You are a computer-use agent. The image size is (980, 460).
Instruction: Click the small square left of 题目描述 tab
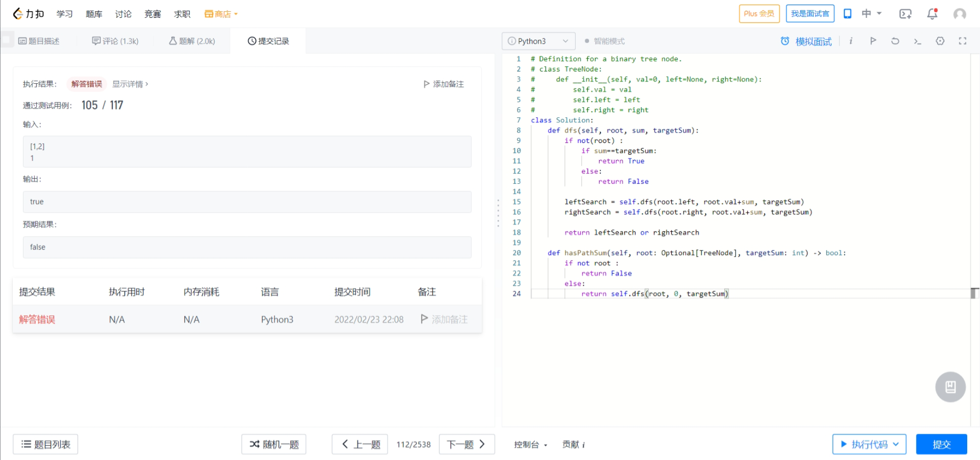click(6, 40)
